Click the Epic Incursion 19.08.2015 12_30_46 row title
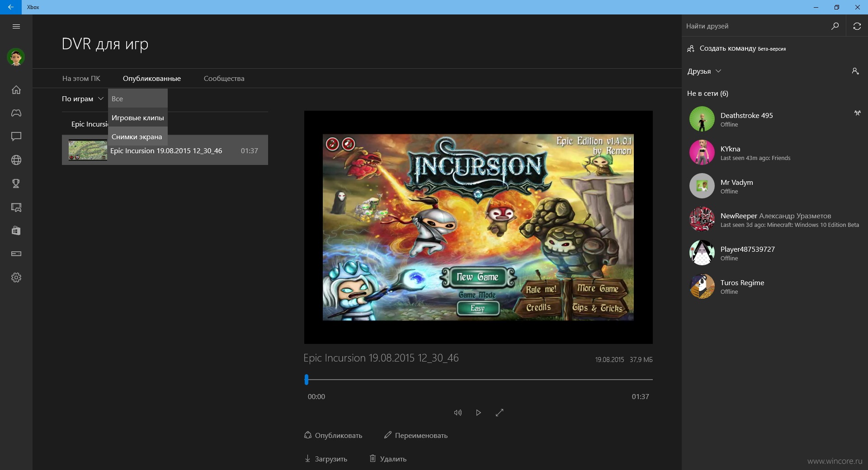868x470 pixels. coord(166,150)
